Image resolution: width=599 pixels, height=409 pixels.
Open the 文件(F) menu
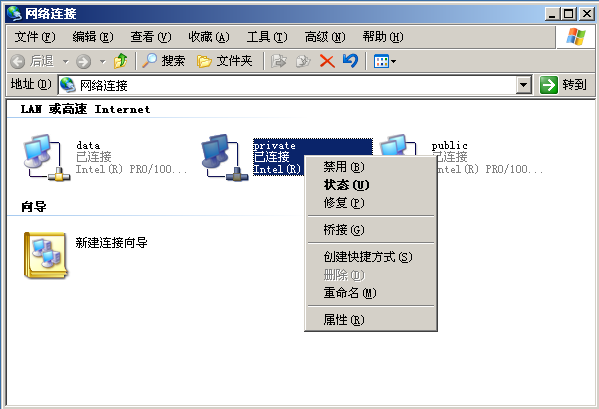[x=35, y=37]
